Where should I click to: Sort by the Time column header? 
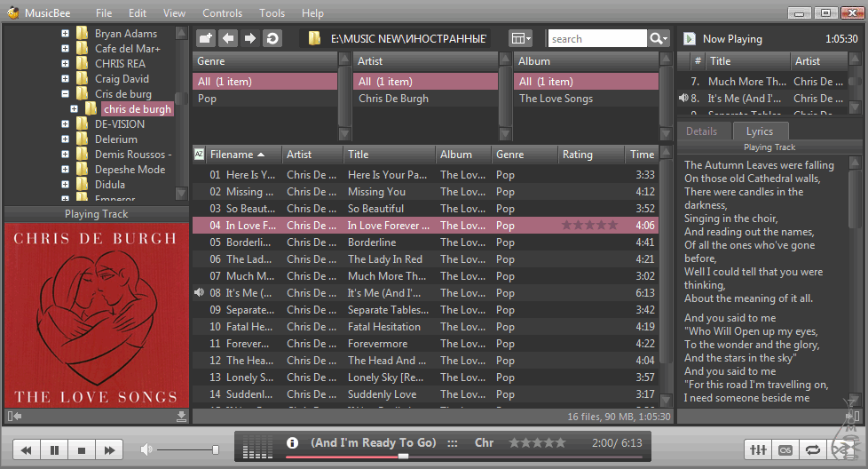coord(642,155)
